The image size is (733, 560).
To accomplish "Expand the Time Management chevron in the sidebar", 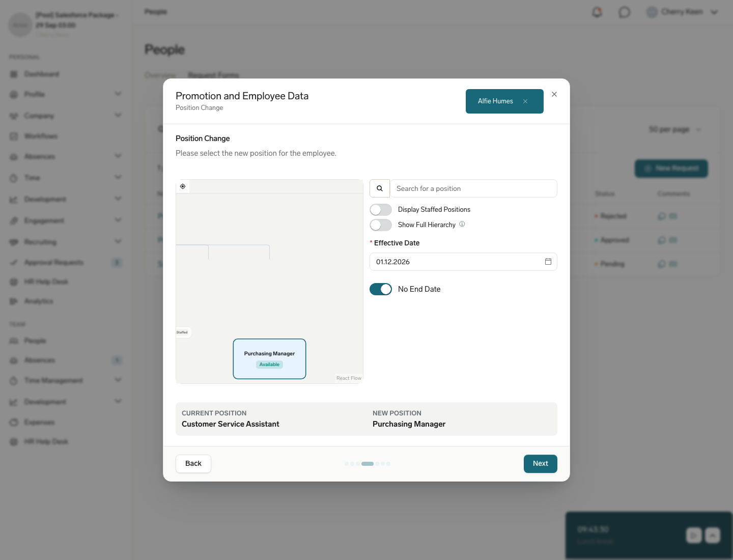I will 118,380.
